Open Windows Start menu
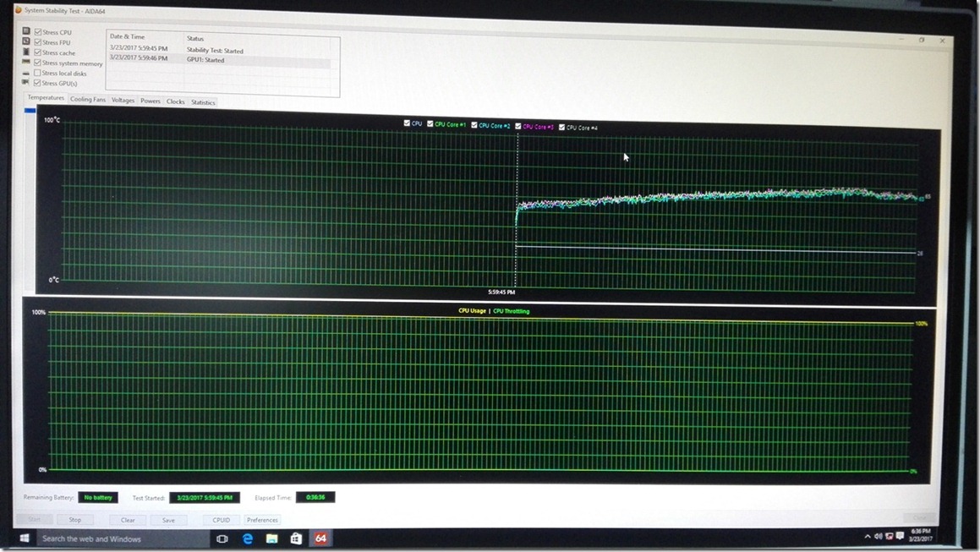 point(25,538)
